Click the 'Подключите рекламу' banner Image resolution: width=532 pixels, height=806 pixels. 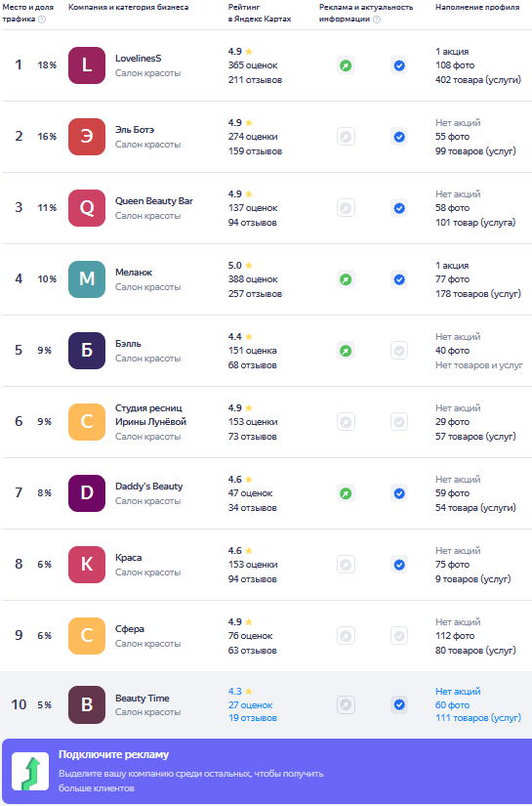coord(266,772)
